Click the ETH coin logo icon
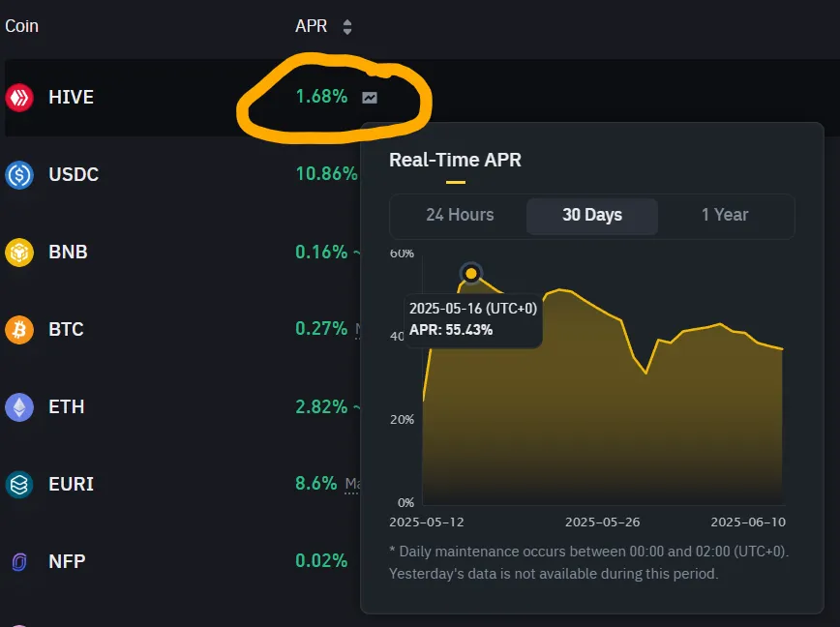Viewport: 840px width, 627px height. pos(19,407)
